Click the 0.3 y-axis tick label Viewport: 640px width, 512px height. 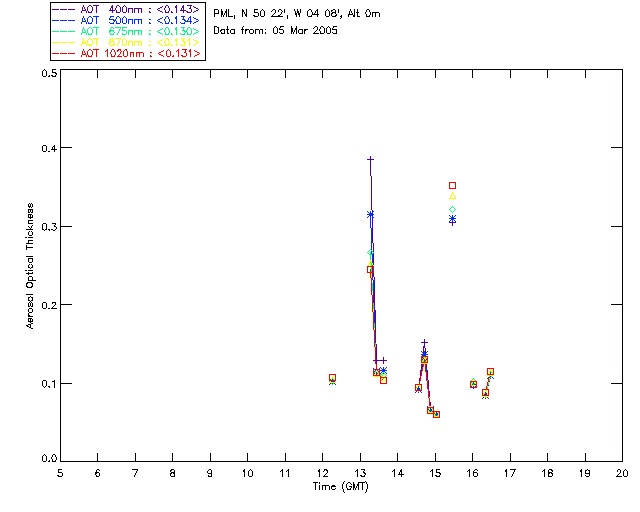(x=49, y=227)
